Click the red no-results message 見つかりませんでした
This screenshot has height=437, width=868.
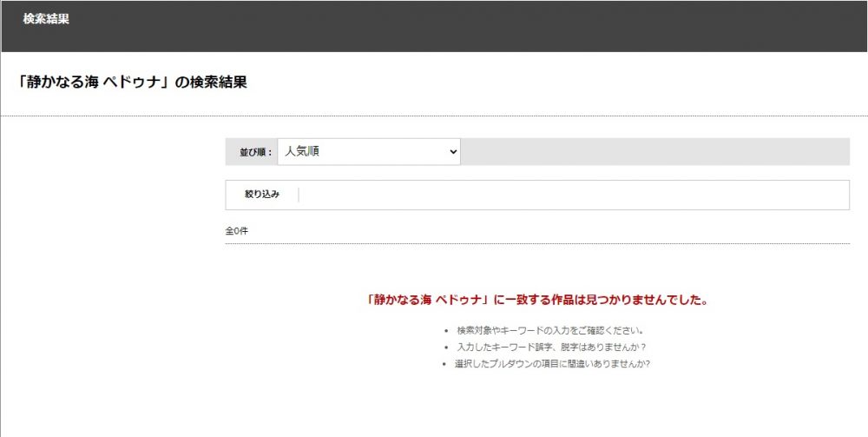coord(537,301)
